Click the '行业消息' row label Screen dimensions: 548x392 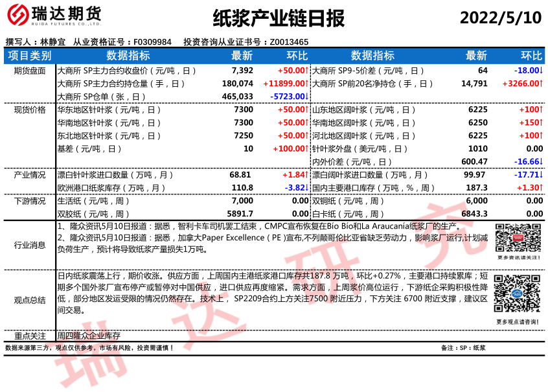click(x=30, y=245)
